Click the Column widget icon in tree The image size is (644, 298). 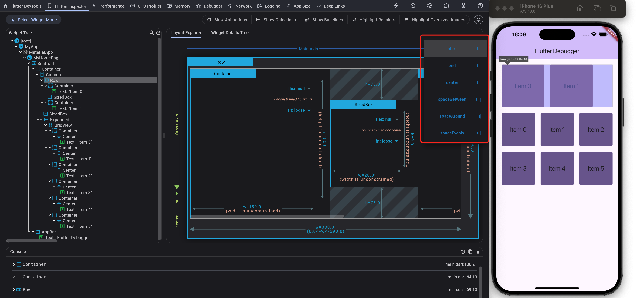tap(42, 75)
